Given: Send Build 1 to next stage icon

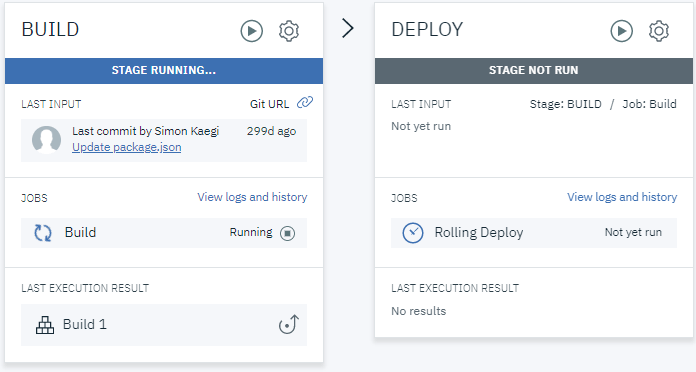Looking at the screenshot, I should pos(289,324).
